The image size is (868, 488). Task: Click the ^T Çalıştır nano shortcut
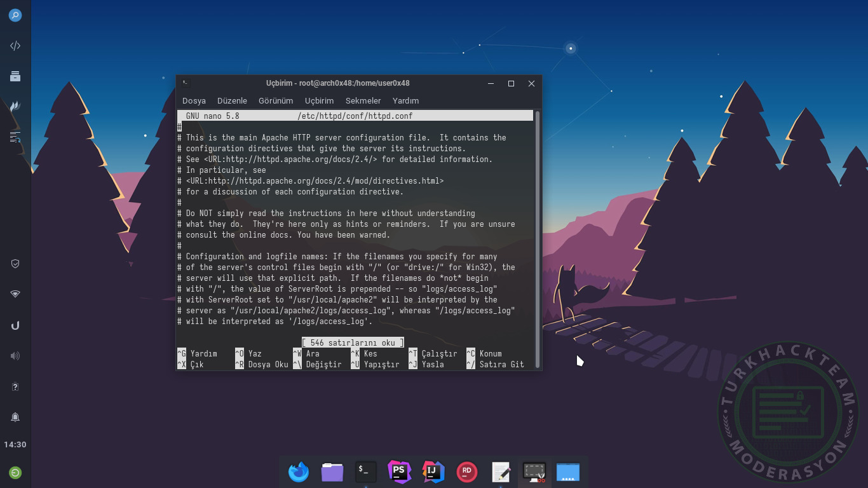point(433,354)
